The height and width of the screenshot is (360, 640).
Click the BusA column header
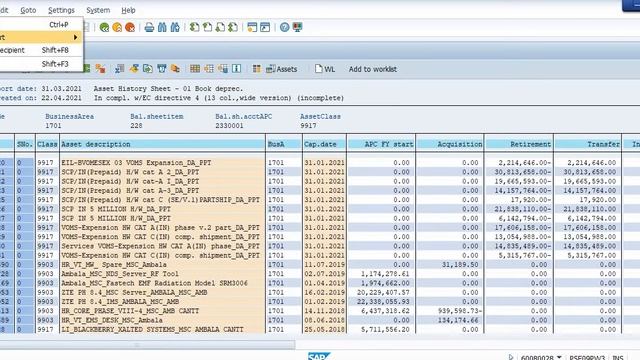(x=284, y=144)
